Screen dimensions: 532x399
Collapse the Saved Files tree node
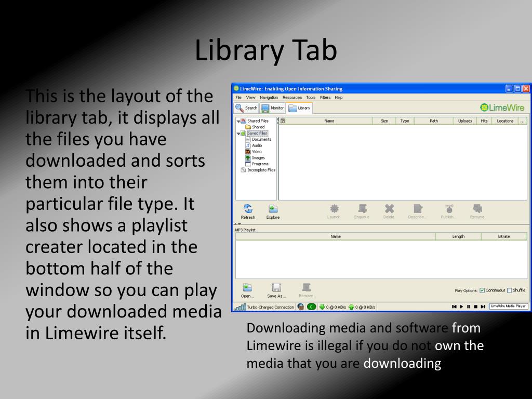238,134
